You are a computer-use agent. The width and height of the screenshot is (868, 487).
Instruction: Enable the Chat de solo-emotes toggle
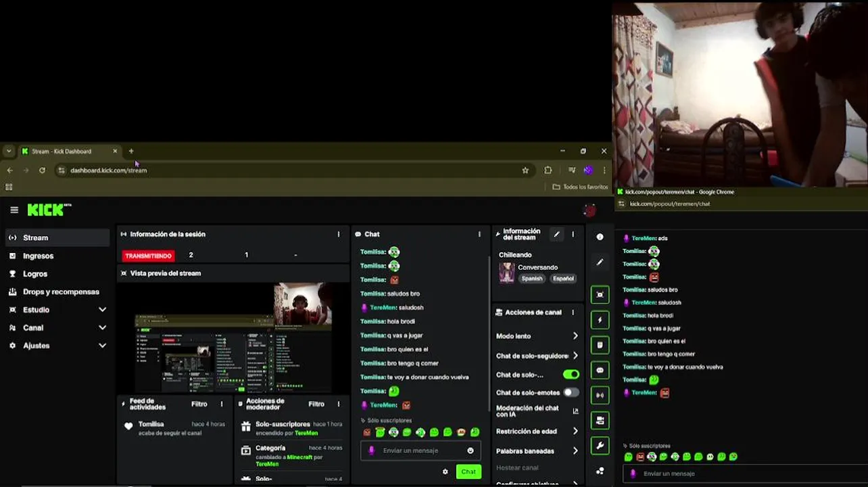[x=571, y=392]
